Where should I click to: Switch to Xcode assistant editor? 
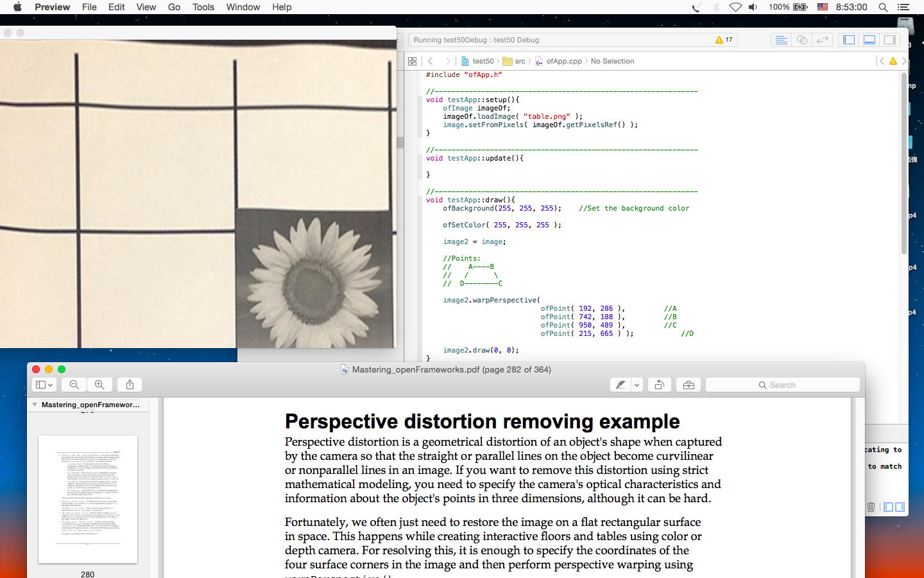tap(801, 40)
